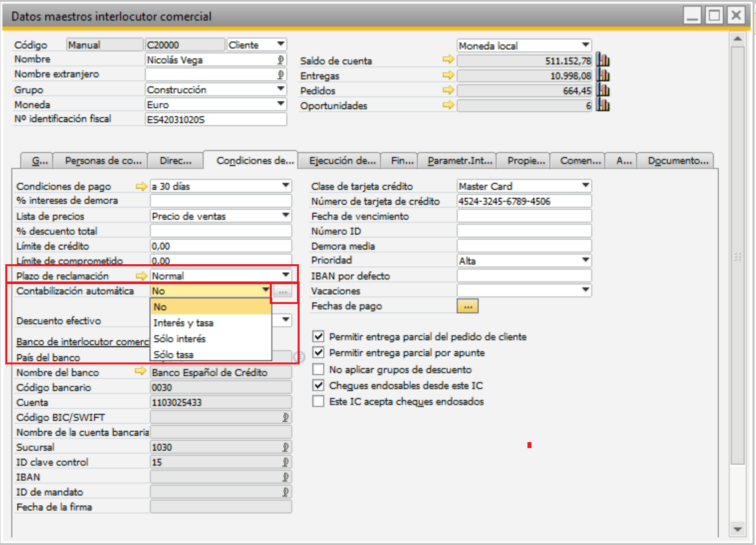The image size is (756, 545).
Task: Expand the Grupo dropdown
Action: [280, 90]
